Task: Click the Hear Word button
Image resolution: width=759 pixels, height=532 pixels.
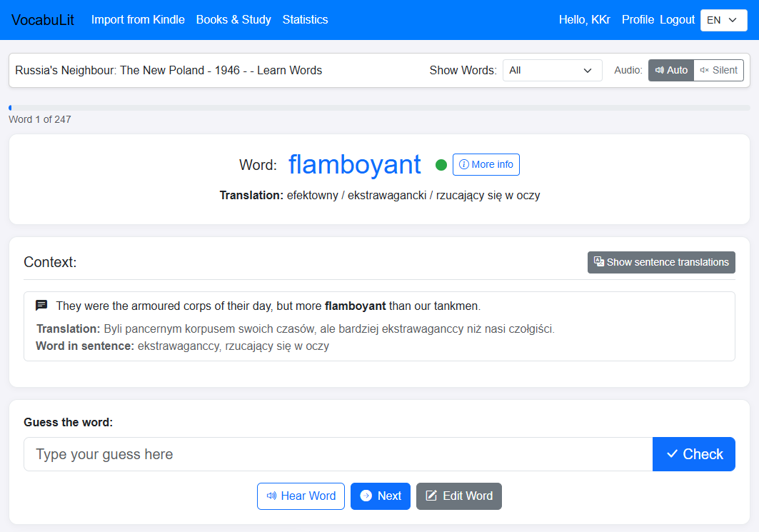Action: [301, 496]
